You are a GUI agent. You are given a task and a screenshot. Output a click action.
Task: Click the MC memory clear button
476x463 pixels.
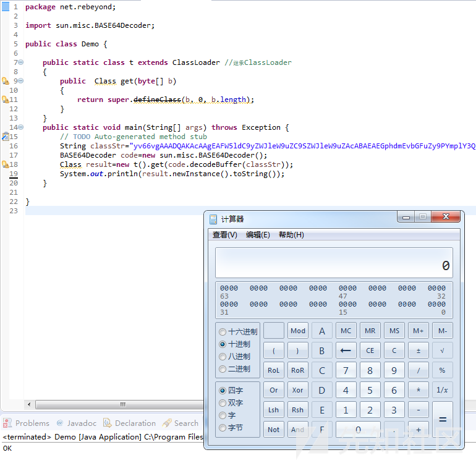tap(346, 331)
